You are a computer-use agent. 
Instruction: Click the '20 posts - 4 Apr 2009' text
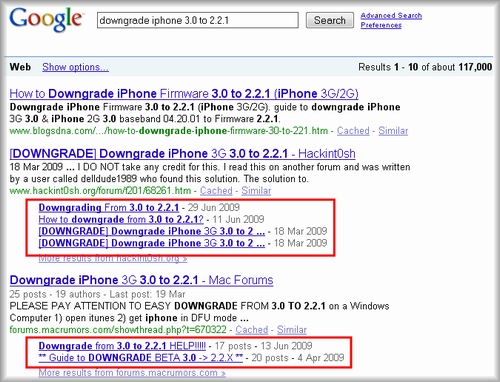point(298,358)
